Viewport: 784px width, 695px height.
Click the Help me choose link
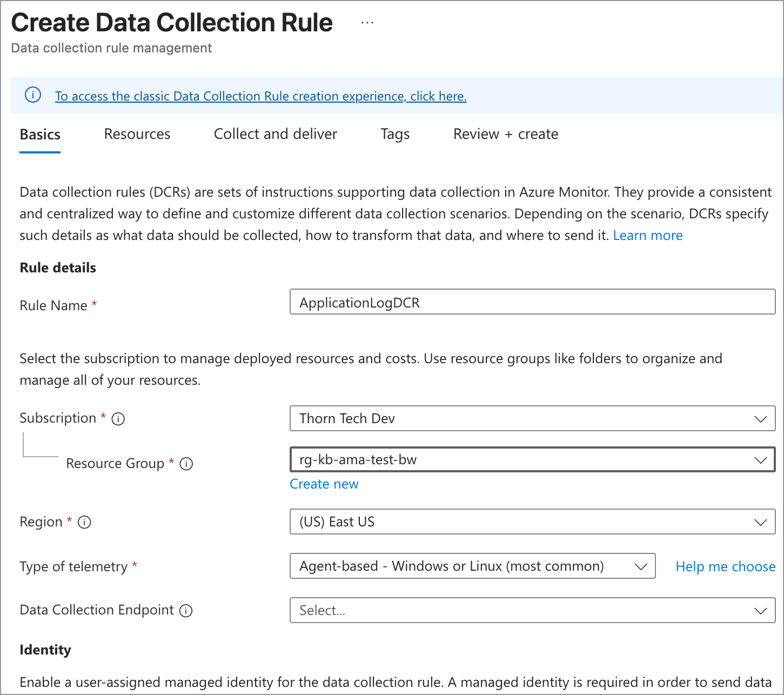(726, 566)
